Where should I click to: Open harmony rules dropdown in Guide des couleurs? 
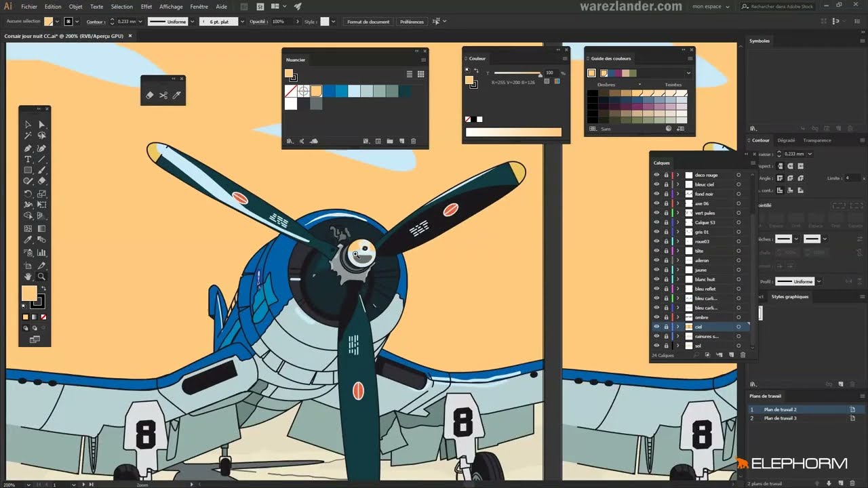tap(688, 73)
